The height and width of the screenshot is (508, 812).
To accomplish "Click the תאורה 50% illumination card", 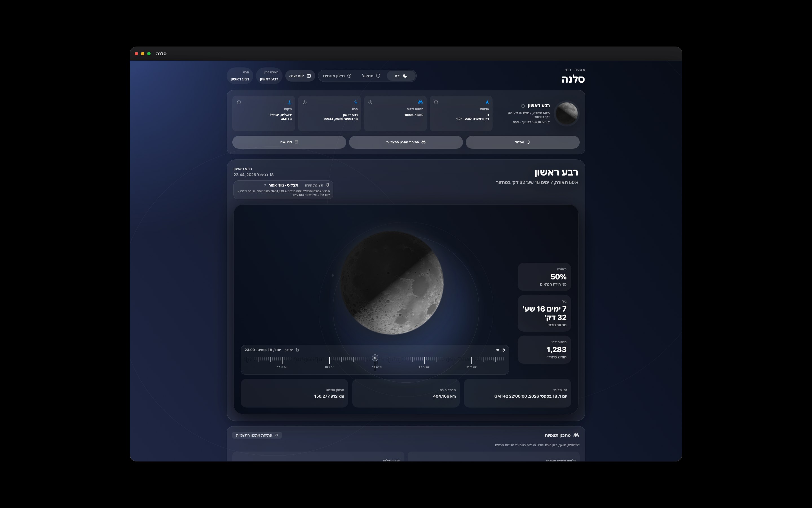I will [x=544, y=277].
